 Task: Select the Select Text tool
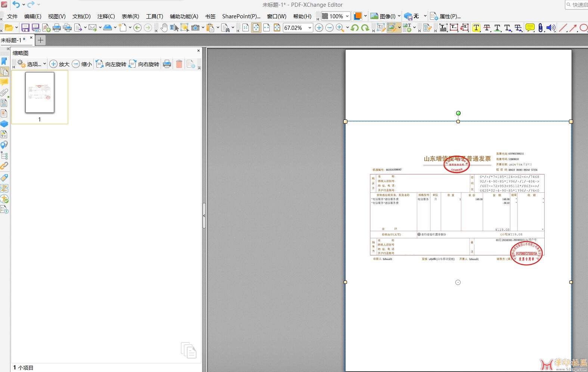pyautogui.click(x=174, y=28)
